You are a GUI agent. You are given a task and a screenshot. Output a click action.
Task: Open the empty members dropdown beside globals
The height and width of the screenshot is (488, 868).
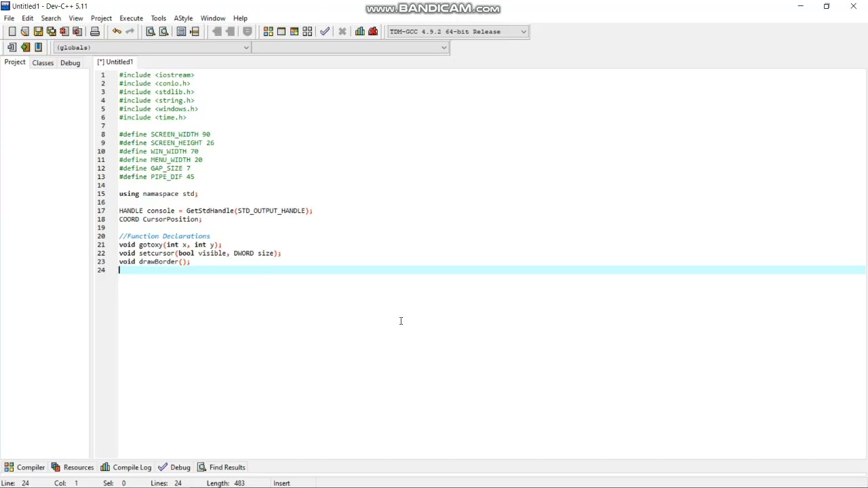pos(351,47)
